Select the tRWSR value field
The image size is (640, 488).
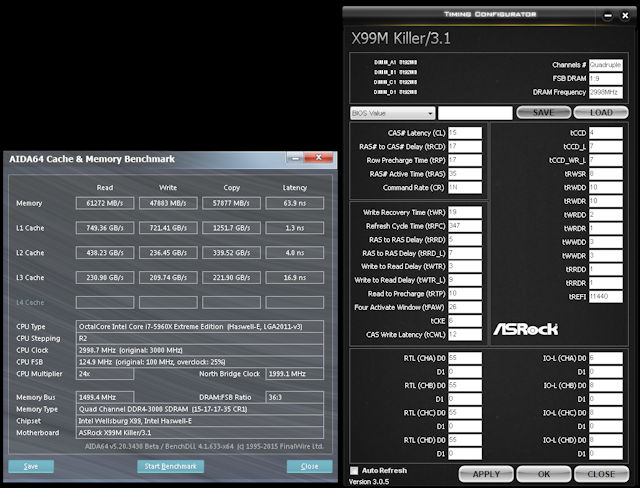606,174
